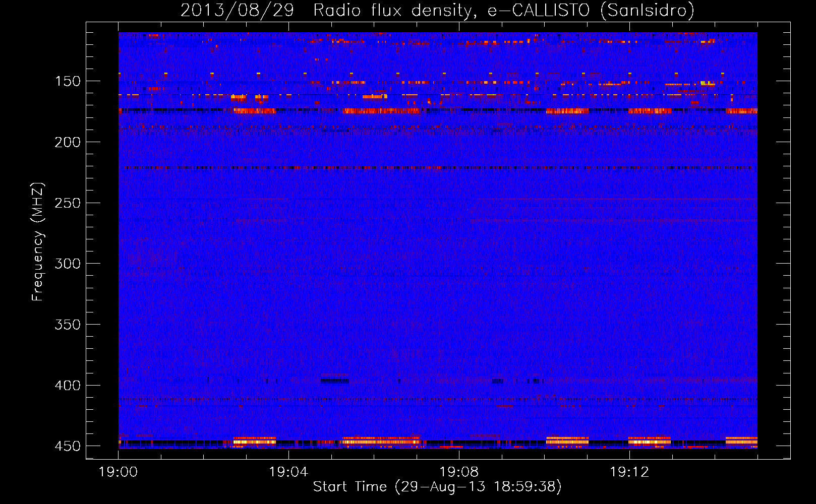
Task: Select the 19:00 time tick label
Action: click(x=118, y=472)
